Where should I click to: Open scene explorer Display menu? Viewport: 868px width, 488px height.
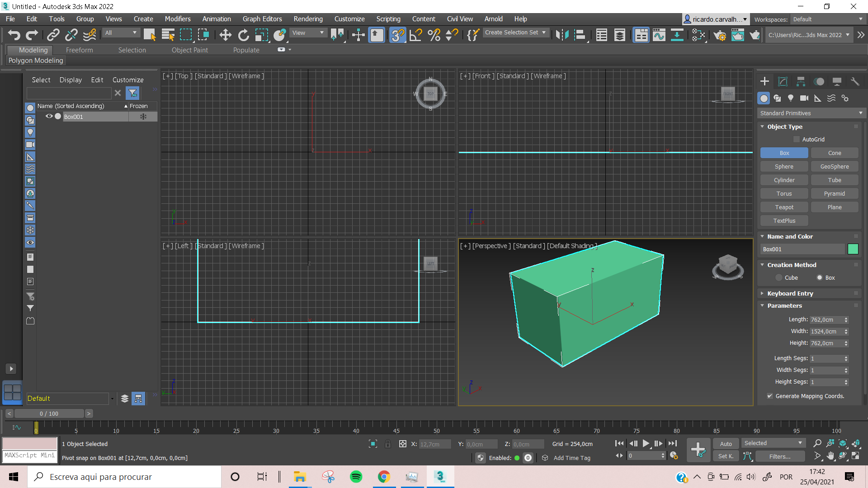[71, 80]
